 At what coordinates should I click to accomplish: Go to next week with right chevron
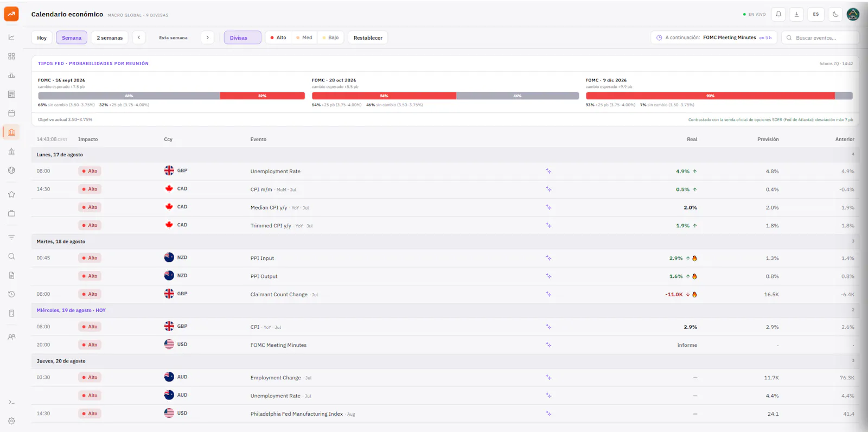[207, 37]
